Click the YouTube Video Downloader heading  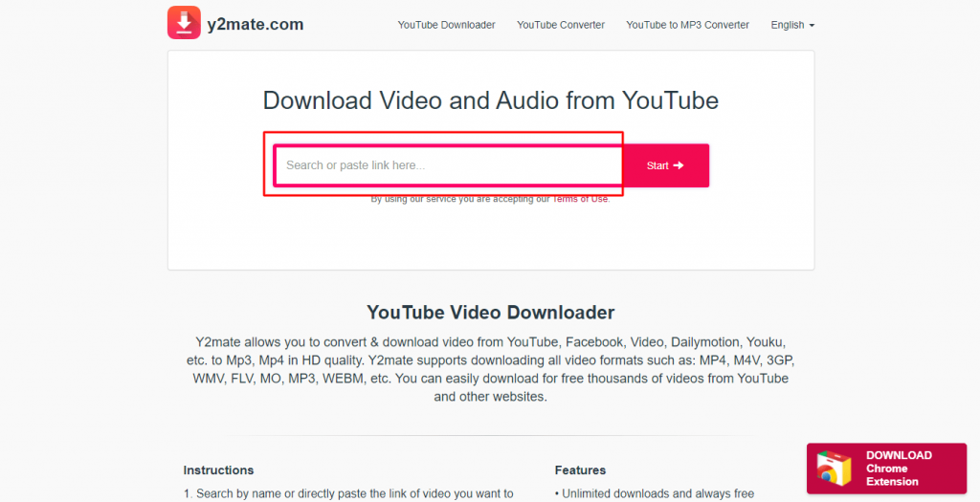point(491,312)
